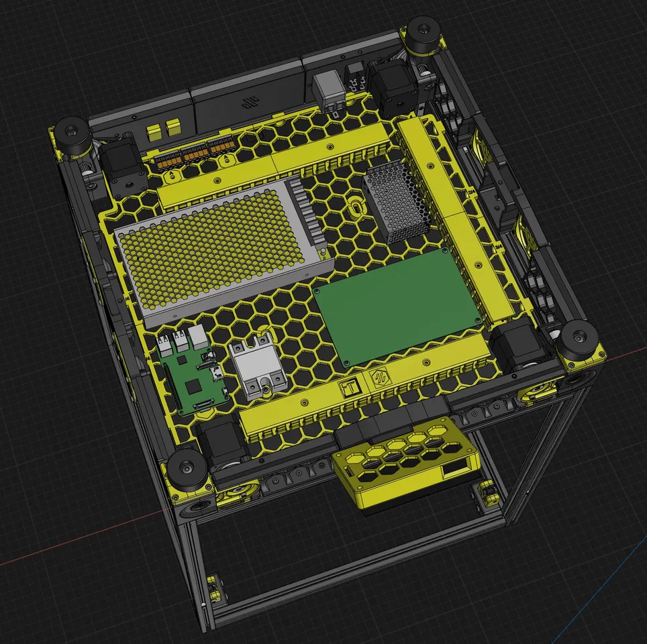Select the small grey perforated power supply
This screenshot has height=644, width=647.
[x=397, y=203]
